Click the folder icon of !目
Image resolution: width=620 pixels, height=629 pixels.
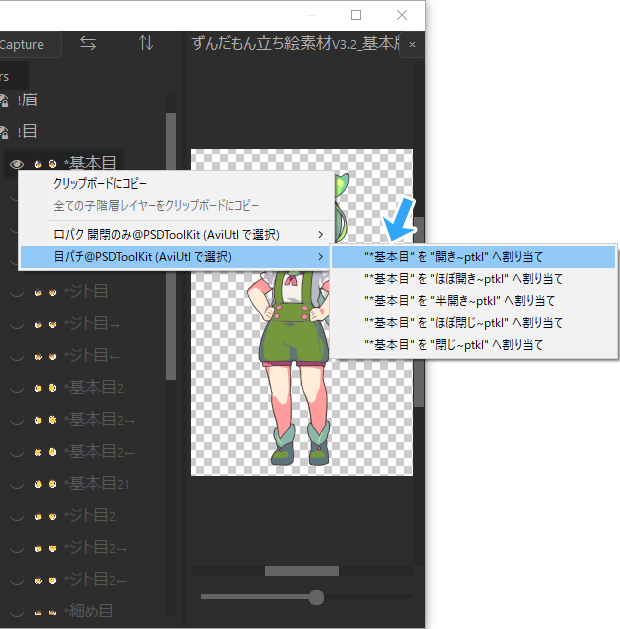point(4,132)
